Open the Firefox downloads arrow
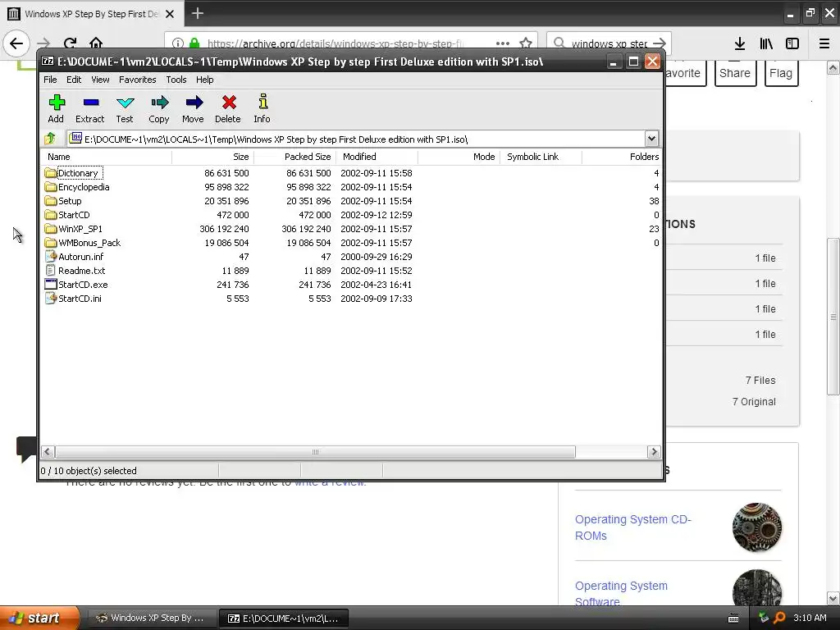Image resolution: width=840 pixels, height=630 pixels. (x=740, y=44)
